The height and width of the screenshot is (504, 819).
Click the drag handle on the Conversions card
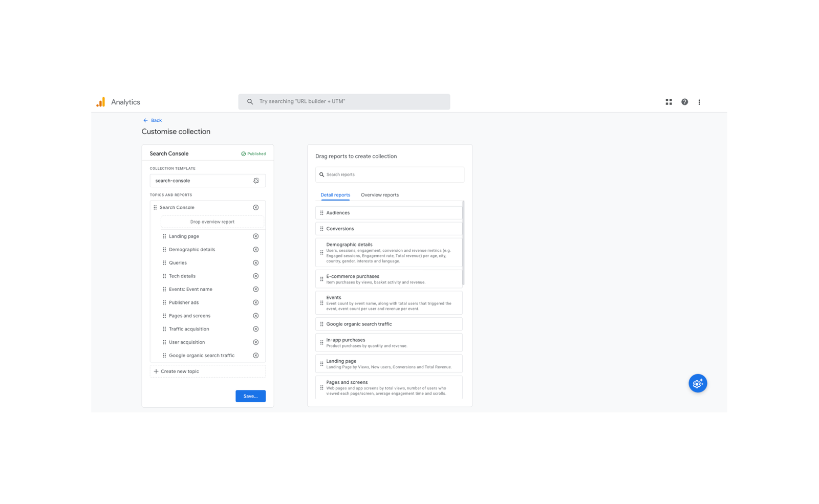pyautogui.click(x=321, y=229)
